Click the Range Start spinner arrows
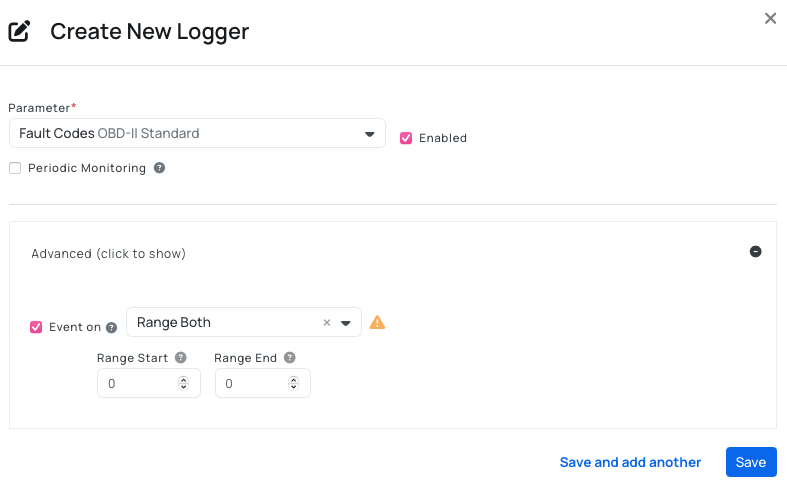Screen dimensions: 787x487 (184, 383)
